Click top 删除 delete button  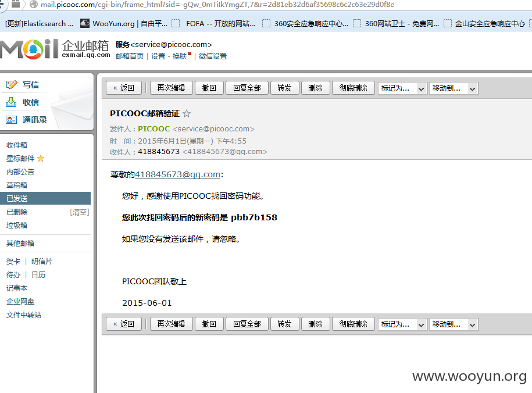tap(315, 88)
